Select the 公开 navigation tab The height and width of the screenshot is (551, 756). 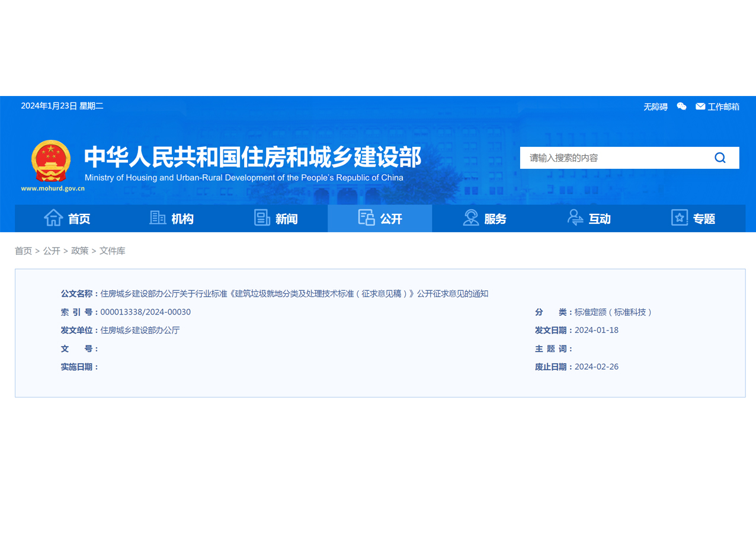380,219
